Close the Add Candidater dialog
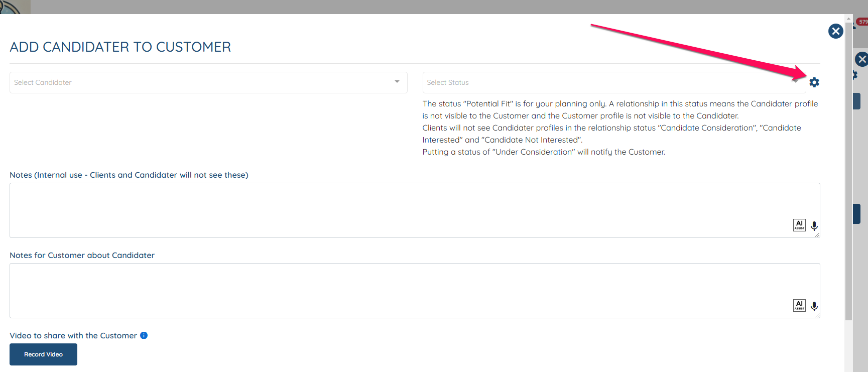868x372 pixels. point(836,31)
